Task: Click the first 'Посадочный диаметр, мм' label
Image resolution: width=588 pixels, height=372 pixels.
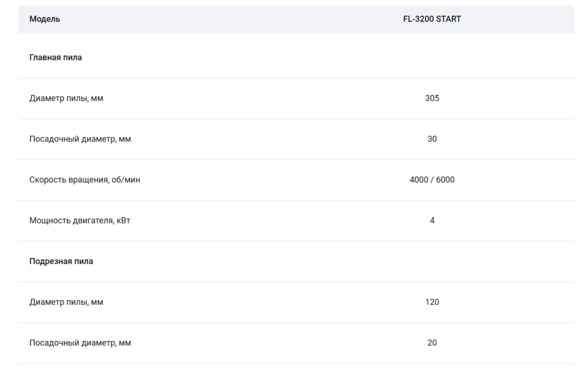Action: tap(80, 139)
